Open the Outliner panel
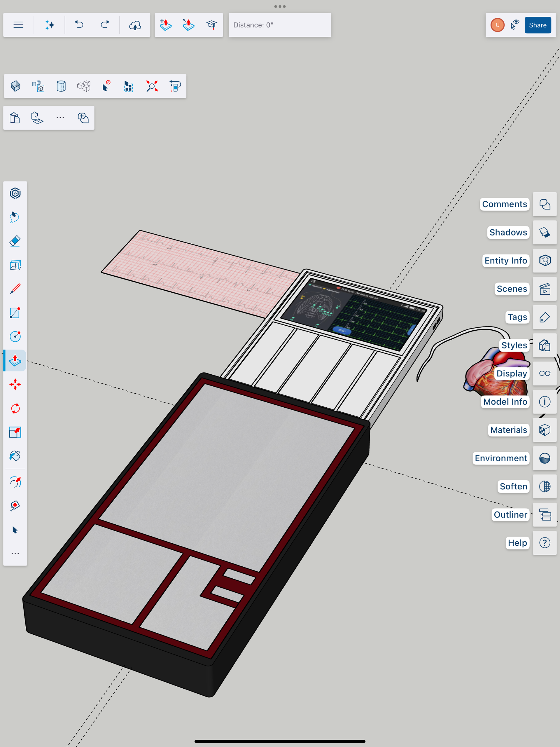This screenshot has width=560, height=747. pos(545,515)
